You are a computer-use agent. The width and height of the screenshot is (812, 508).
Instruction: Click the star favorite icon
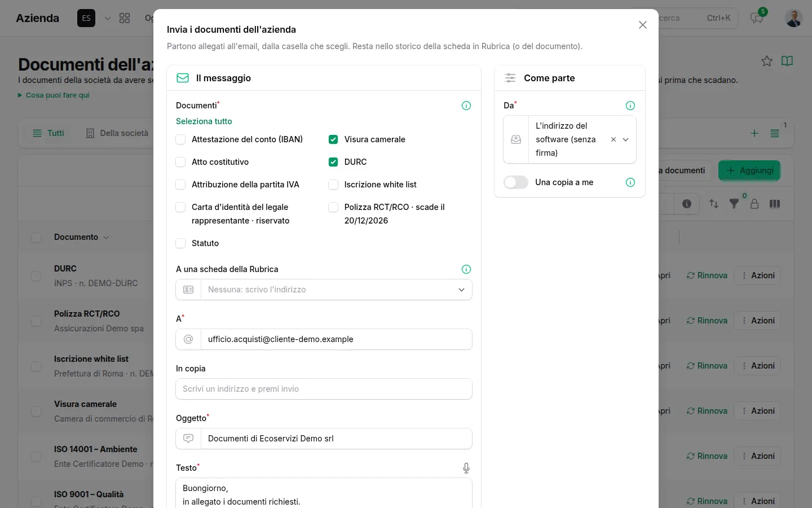767,61
